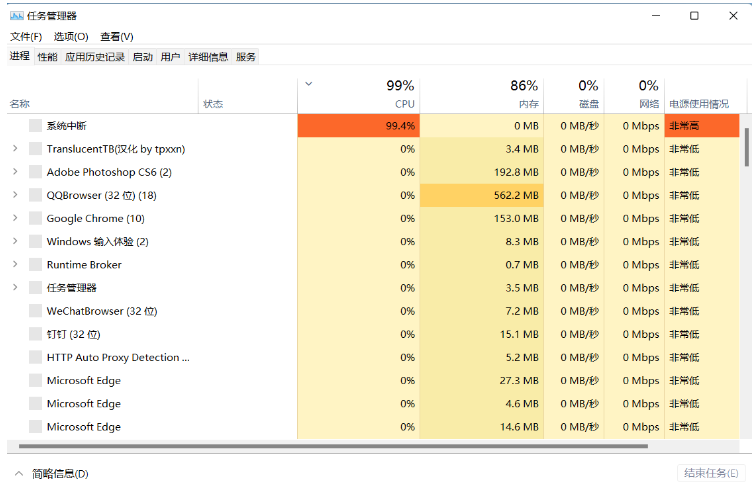This screenshot has width=755, height=485.
Task: Expand the Runtime Broker group
Action: pyautogui.click(x=15, y=264)
